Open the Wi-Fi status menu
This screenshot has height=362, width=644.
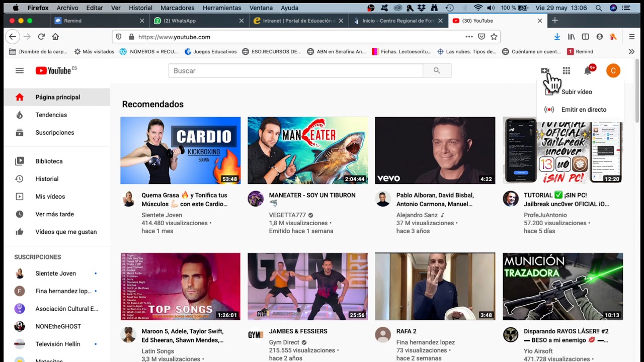coord(478,8)
